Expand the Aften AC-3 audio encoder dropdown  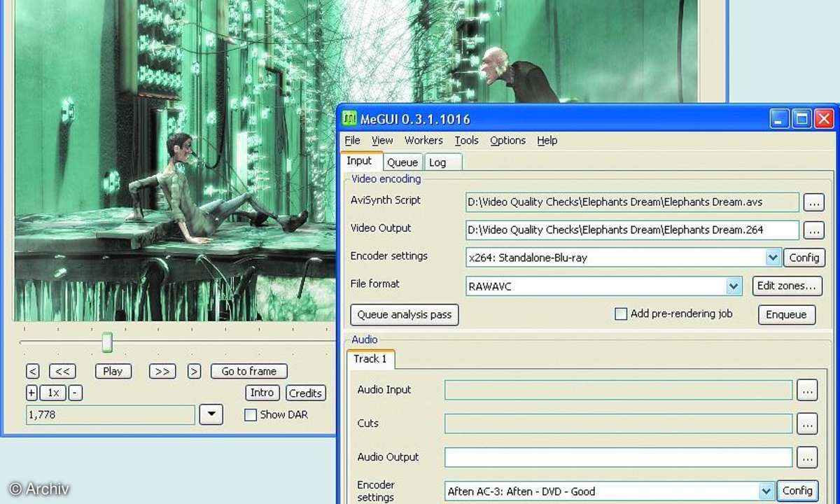pos(766,491)
